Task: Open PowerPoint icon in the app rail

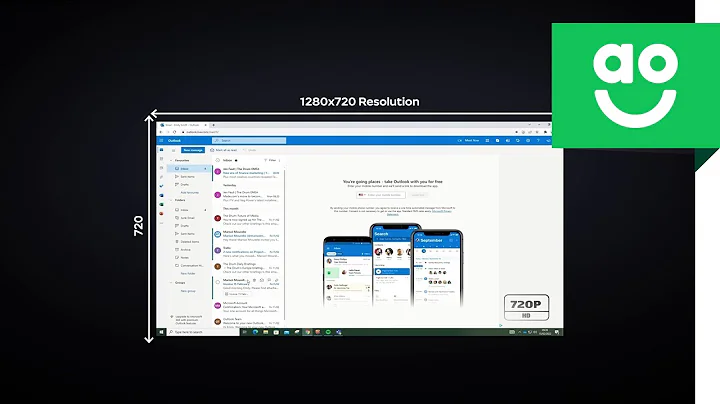Action: point(161,214)
